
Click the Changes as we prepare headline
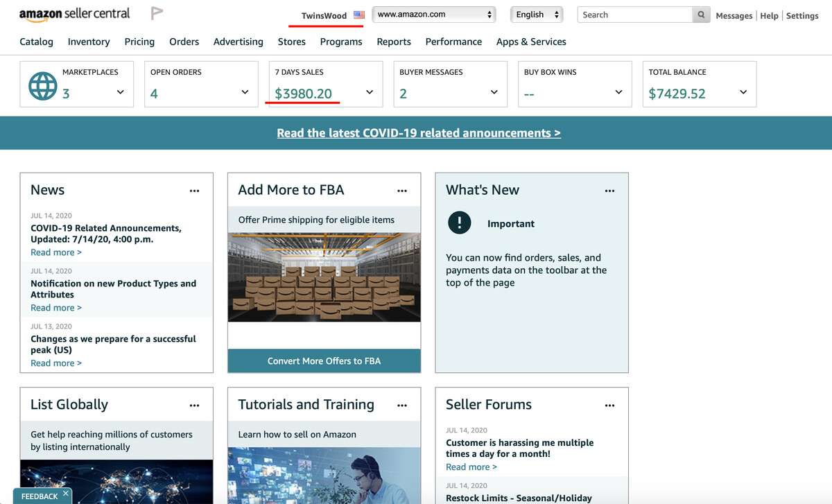113,345
